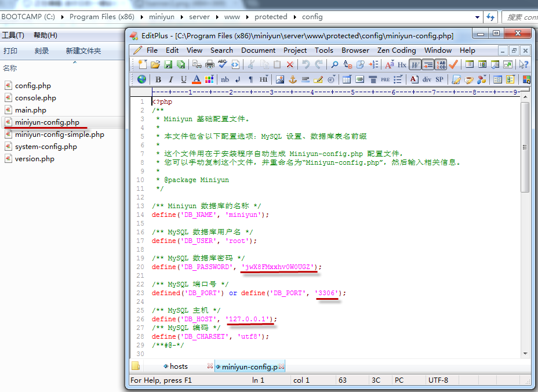Image resolution: width=538 pixels, height=392 pixels.
Task: Click the Explorer refresh icon
Action: tap(490, 17)
